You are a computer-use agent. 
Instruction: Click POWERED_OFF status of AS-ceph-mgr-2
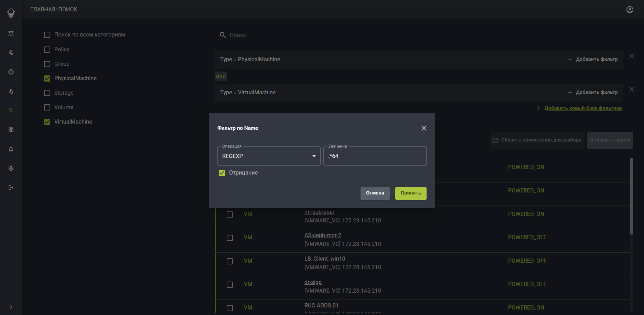527,238
